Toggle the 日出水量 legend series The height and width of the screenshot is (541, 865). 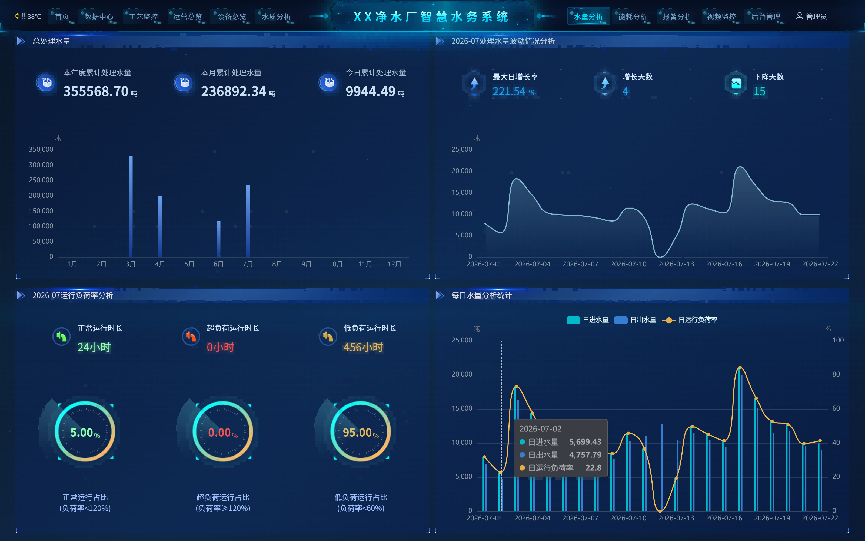[x=635, y=320]
